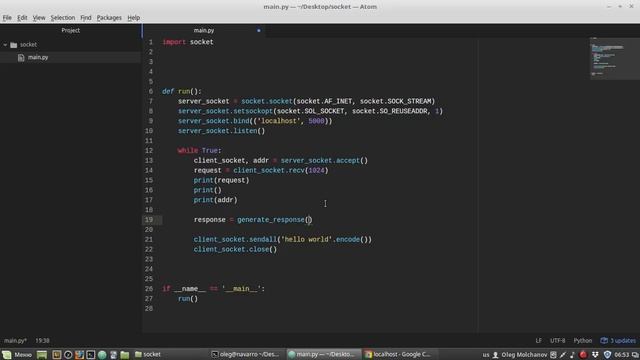Click line number 19 in gutter

(149, 220)
